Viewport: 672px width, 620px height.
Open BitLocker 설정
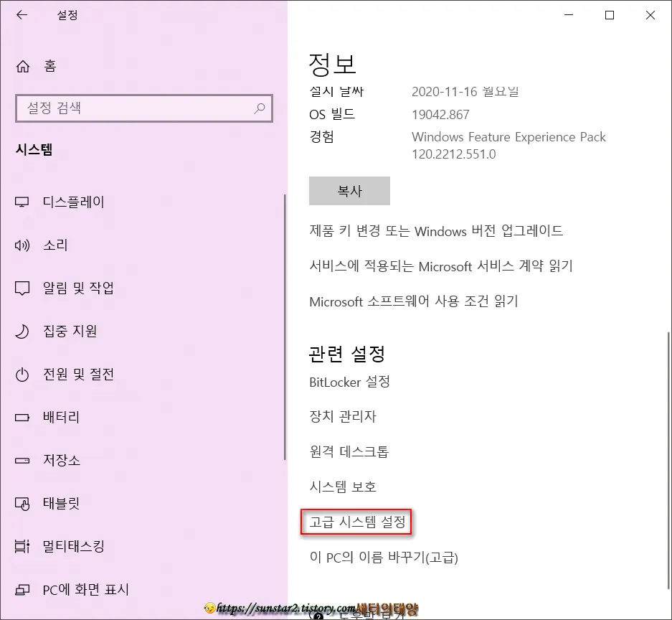349,382
